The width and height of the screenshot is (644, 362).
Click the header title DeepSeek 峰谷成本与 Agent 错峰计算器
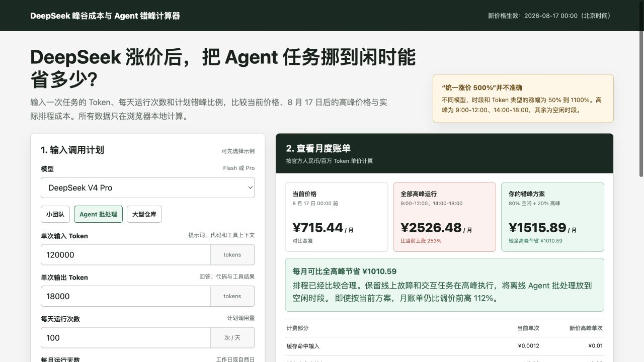click(105, 16)
